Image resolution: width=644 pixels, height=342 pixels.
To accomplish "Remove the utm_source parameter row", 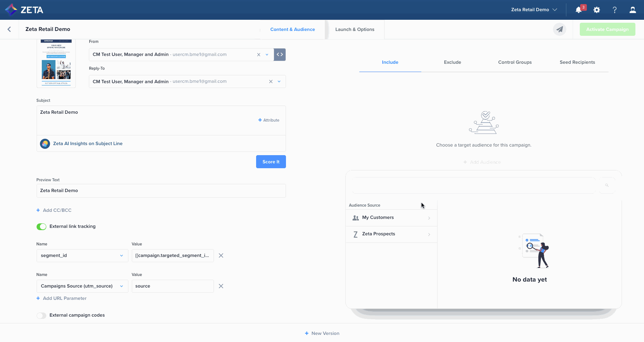I will [221, 286].
